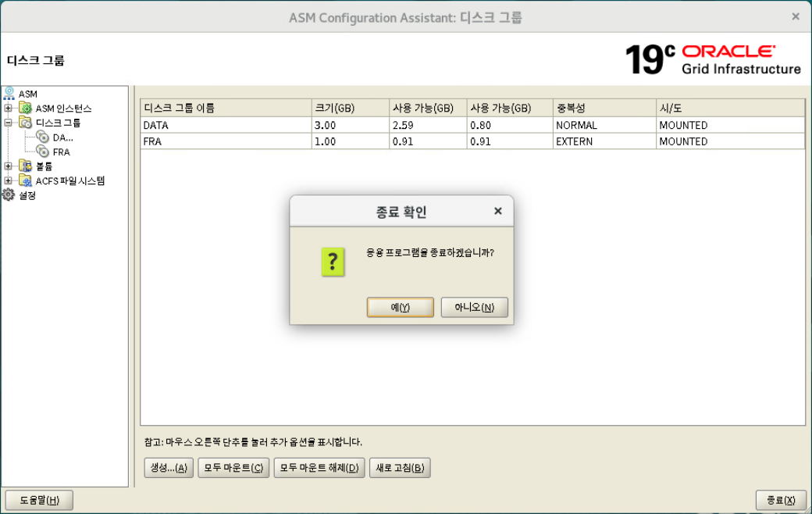Cancel exit with 아니오(N) button

475,307
